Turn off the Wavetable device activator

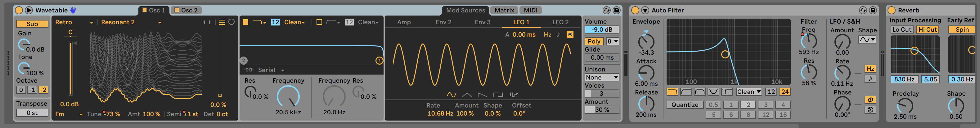pyautogui.click(x=19, y=10)
